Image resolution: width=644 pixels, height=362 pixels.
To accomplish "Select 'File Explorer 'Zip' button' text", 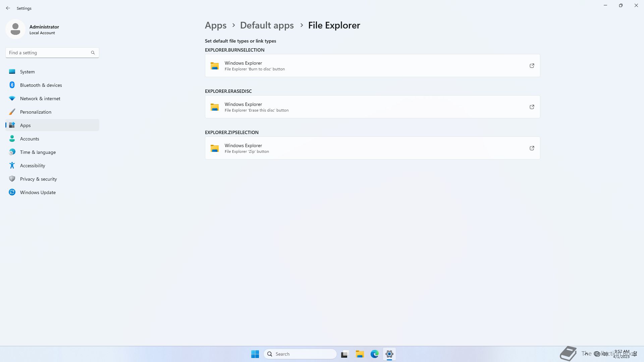I will click(247, 152).
